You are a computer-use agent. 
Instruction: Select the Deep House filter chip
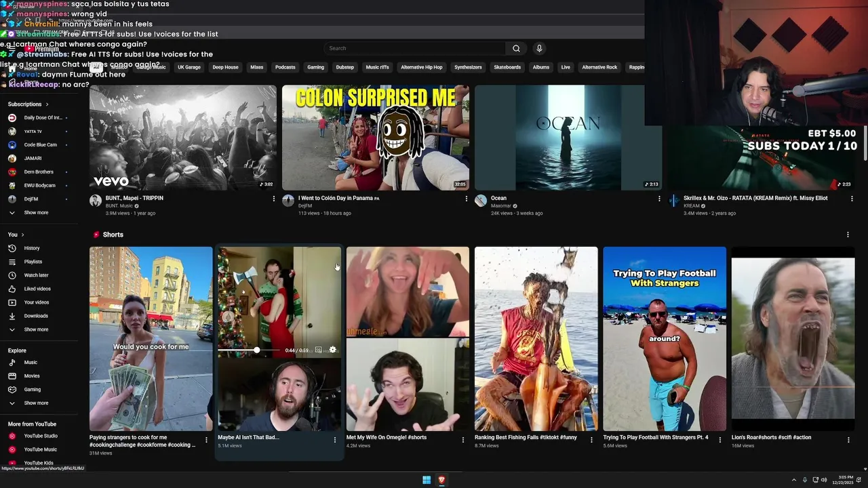coord(225,67)
